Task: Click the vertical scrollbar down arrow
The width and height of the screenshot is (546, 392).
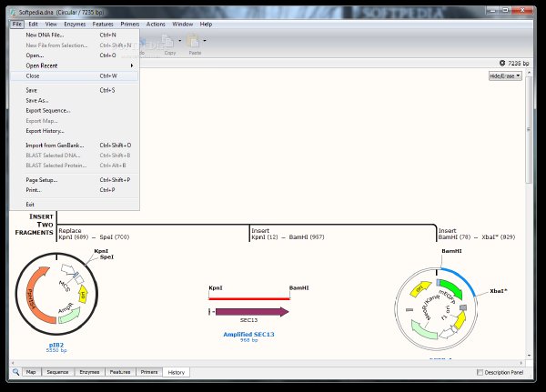Action: coord(529,356)
